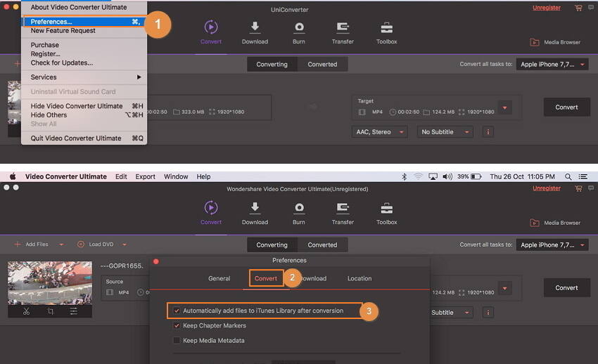Screen dimensions: 598x364
Task: Click Bluetooth icon in menu bar
Action: point(405,176)
